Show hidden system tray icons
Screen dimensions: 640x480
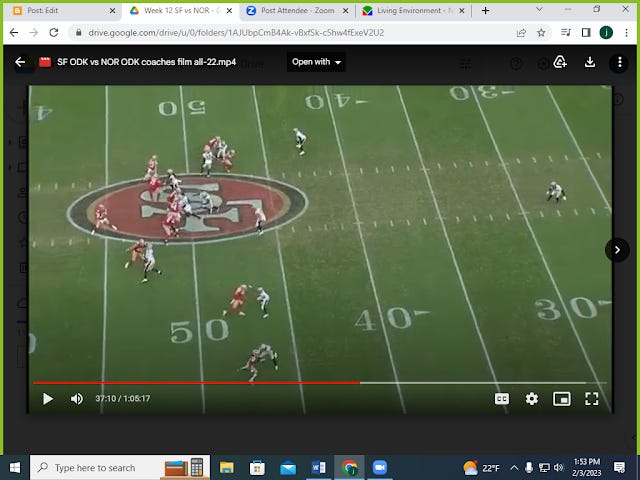coord(514,468)
